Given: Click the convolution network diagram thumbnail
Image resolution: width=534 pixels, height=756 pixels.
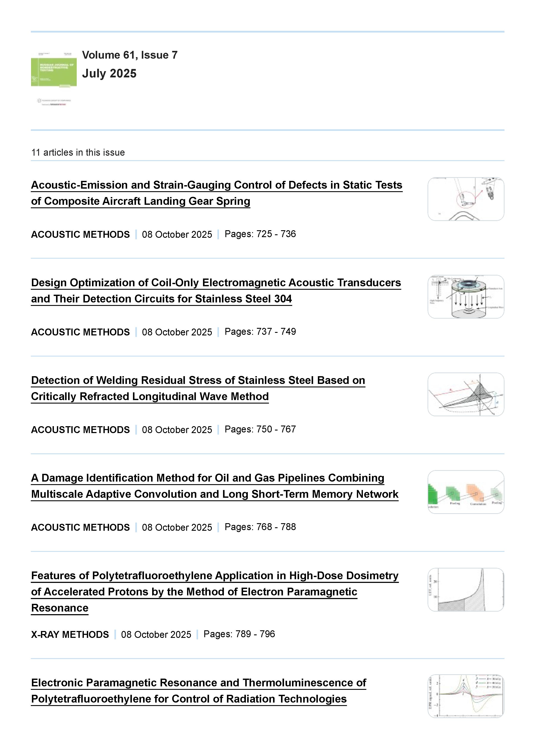Looking at the screenshot, I should click(465, 492).
